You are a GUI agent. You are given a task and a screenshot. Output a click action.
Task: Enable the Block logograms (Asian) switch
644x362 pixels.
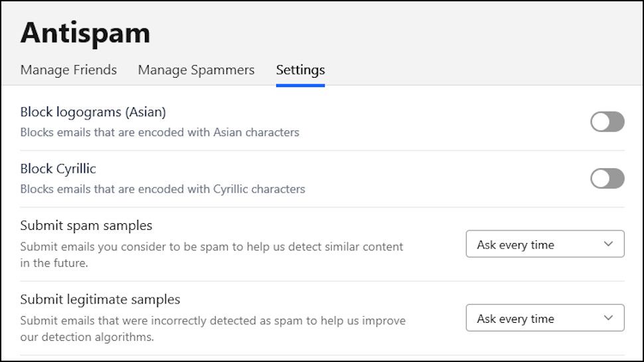click(x=607, y=122)
